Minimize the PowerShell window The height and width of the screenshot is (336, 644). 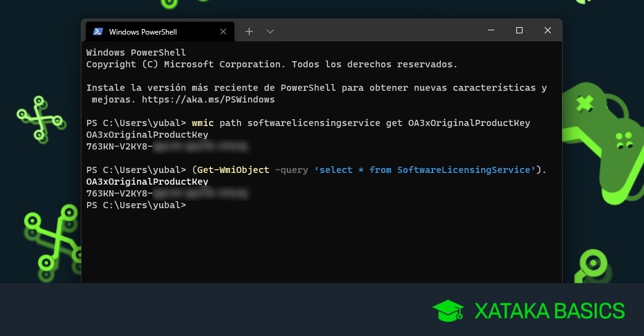[x=490, y=30]
